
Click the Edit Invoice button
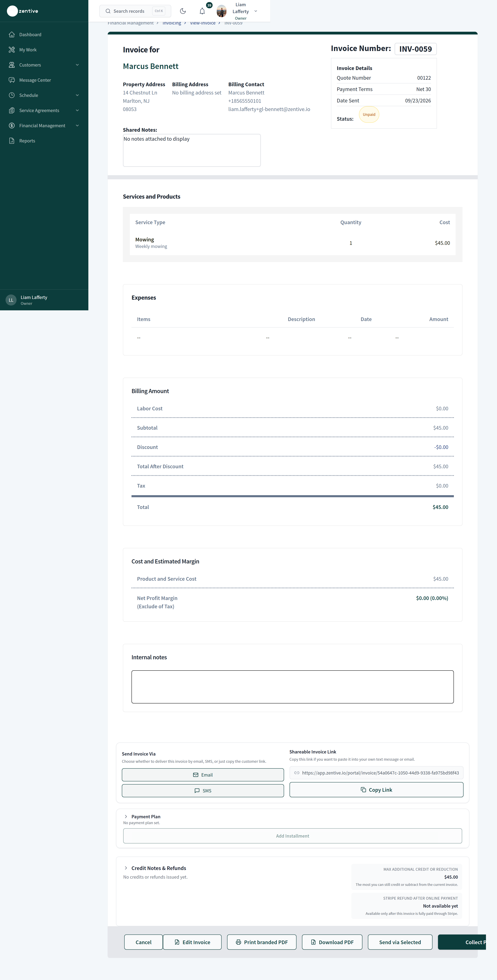192,942
